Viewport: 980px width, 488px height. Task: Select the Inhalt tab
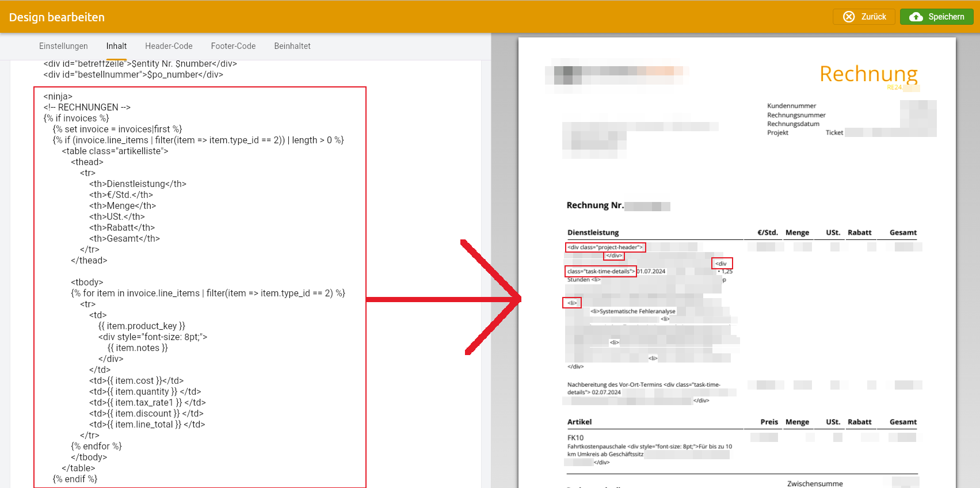click(x=116, y=46)
